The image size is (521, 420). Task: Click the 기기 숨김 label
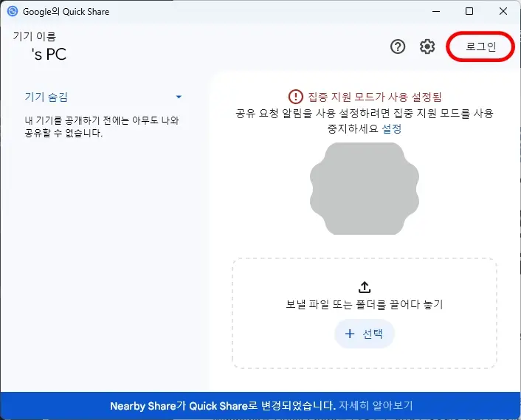click(46, 97)
